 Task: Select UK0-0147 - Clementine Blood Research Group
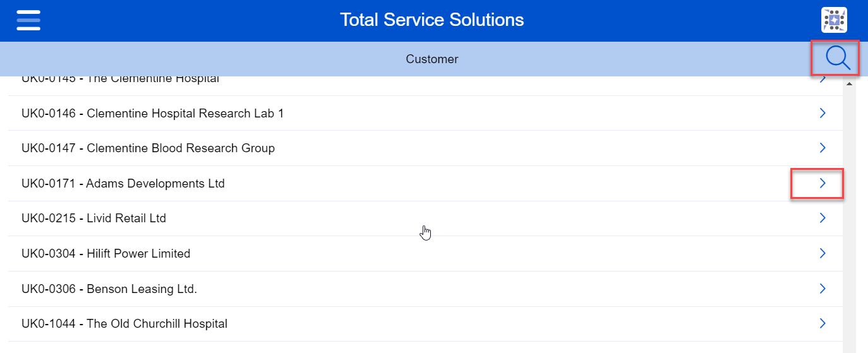425,148
